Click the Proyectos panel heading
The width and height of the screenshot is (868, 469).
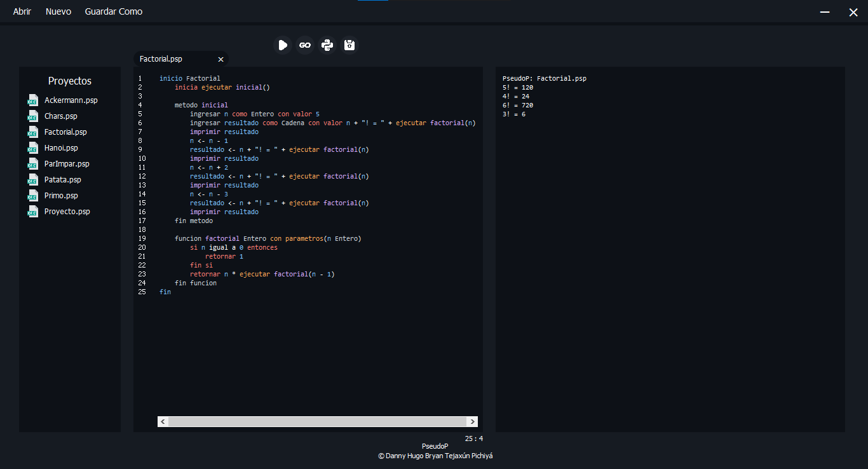click(70, 81)
